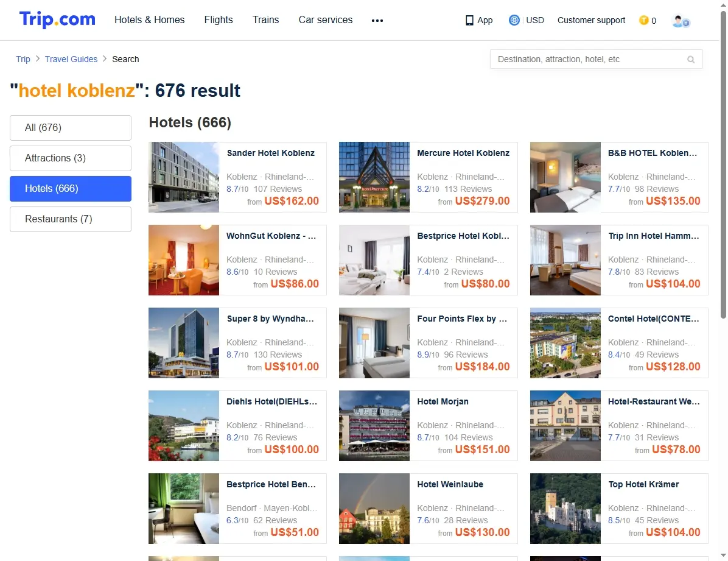Click scrollbar down arrow
This screenshot has width=728, height=561.
click(723, 556)
